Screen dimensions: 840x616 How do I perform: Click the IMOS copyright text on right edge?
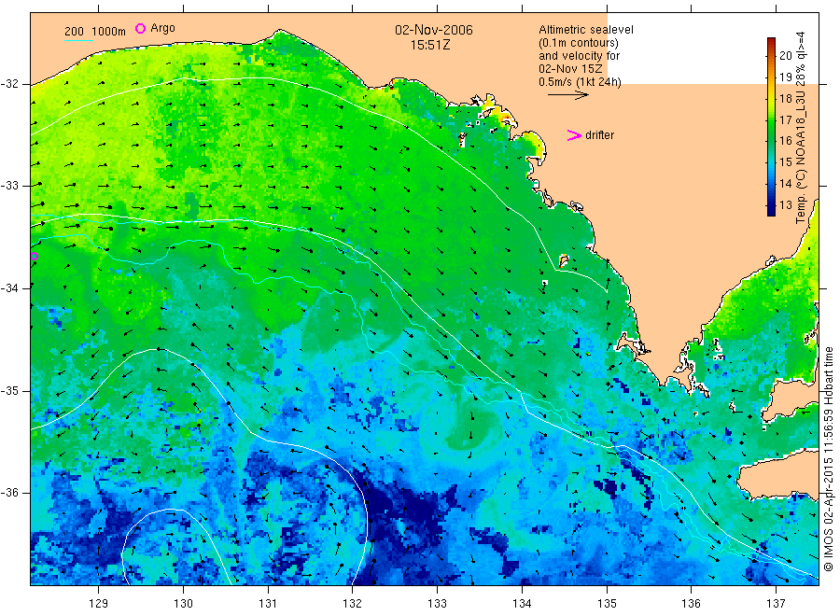[x=828, y=459]
